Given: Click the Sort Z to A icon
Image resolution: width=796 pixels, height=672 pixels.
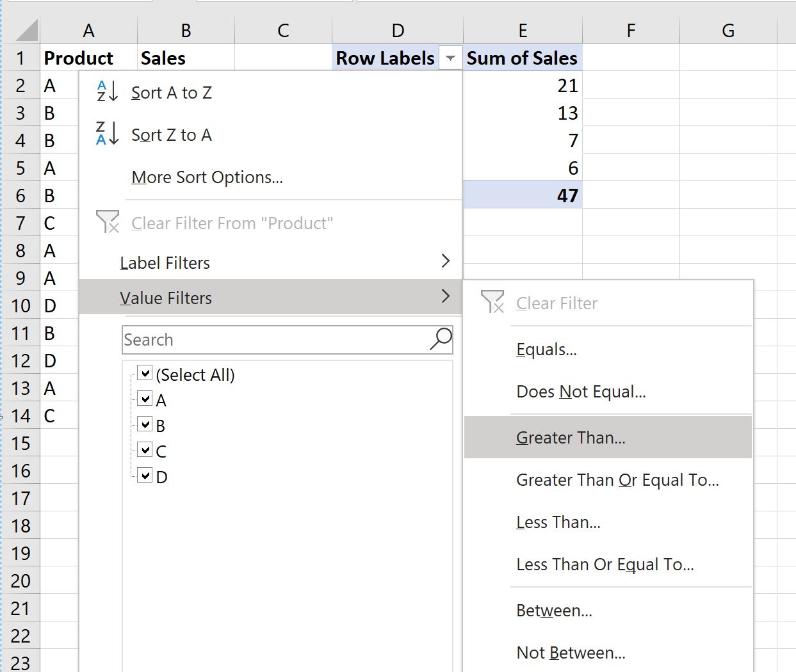Looking at the screenshot, I should coord(107,134).
